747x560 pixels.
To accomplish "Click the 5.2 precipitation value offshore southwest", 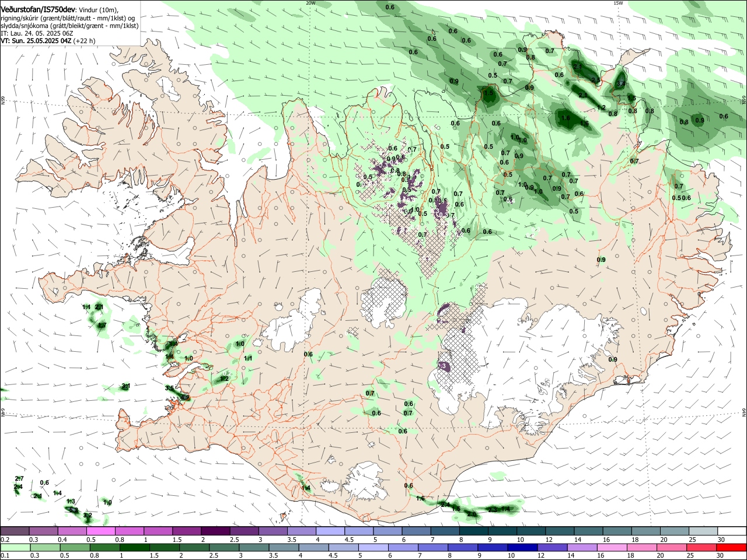I will [x=74, y=510].
